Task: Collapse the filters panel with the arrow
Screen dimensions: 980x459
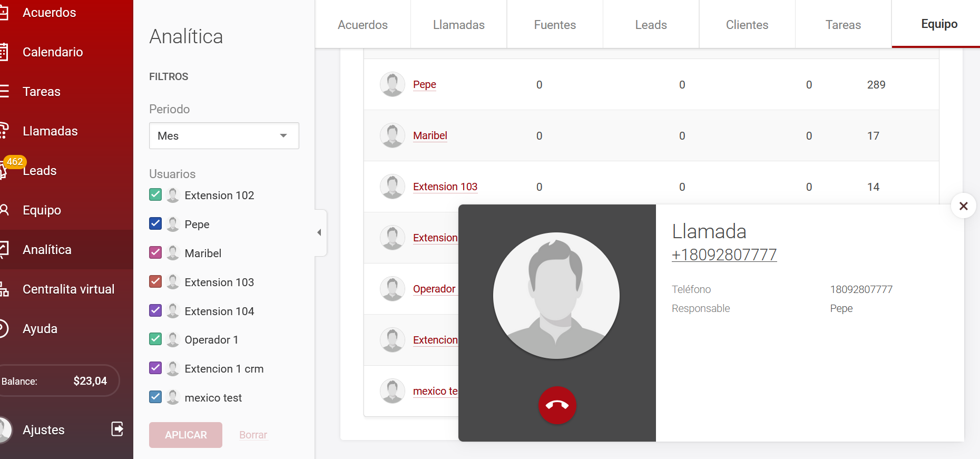Action: pos(319,232)
